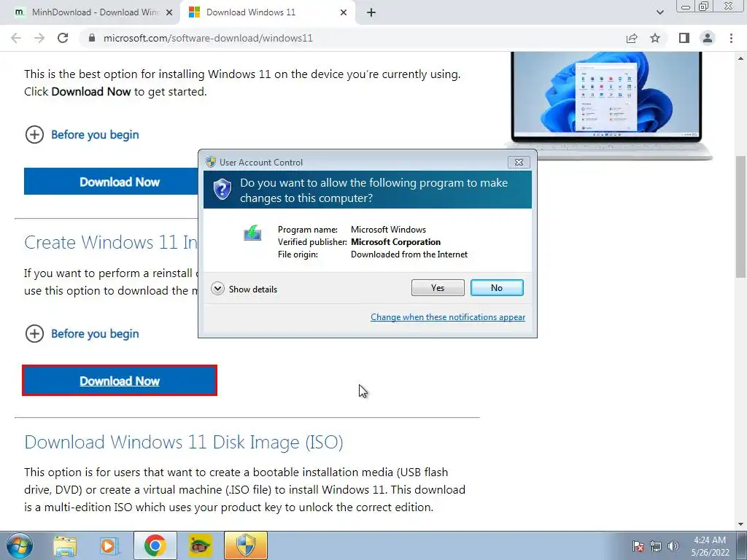This screenshot has height=560, width=747.
Task: Click the Downloaded from the Internet text
Action: click(x=409, y=254)
